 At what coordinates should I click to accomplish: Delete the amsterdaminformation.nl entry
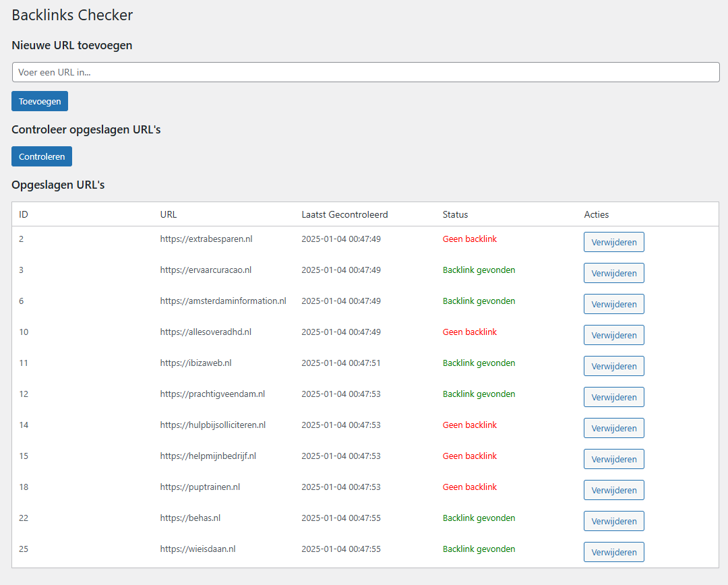point(614,304)
